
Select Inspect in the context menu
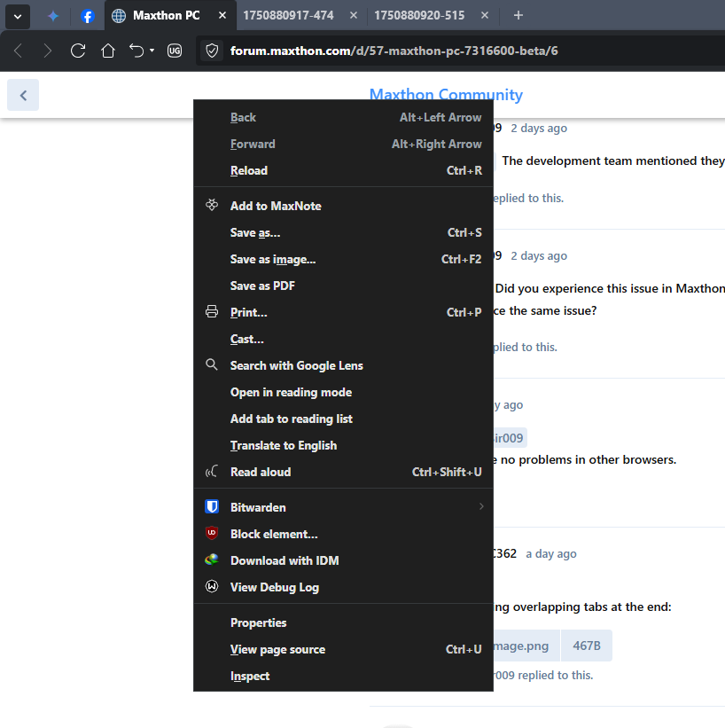click(x=344, y=676)
